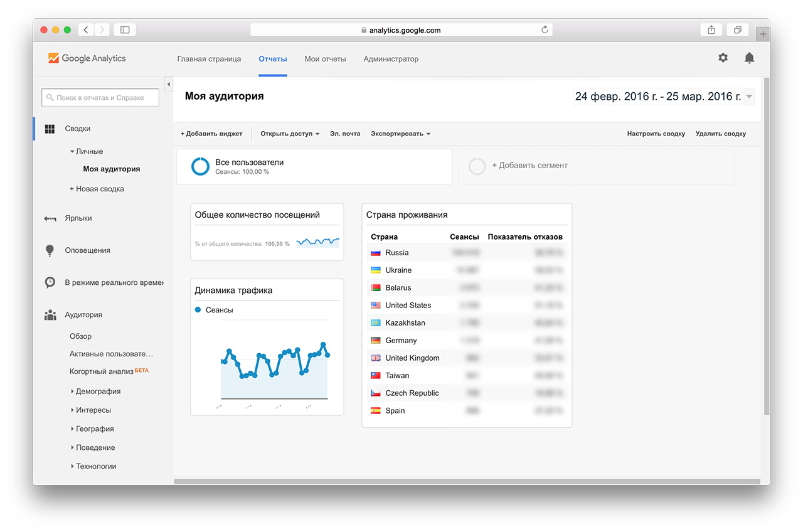Toggle Safari sidebar button
The image size is (803, 532).
click(x=125, y=29)
